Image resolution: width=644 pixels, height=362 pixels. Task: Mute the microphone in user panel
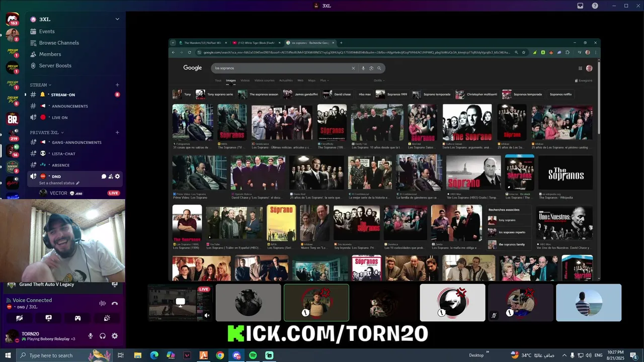(x=91, y=336)
